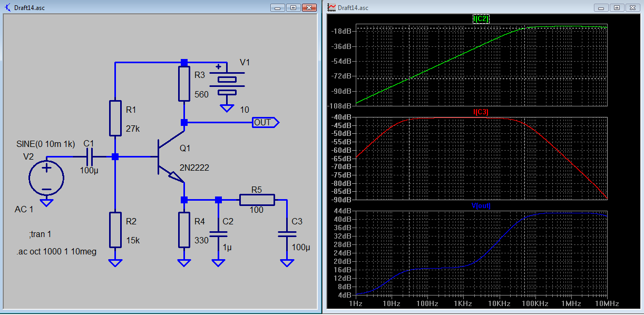Maximize the schematic window

click(294, 7)
